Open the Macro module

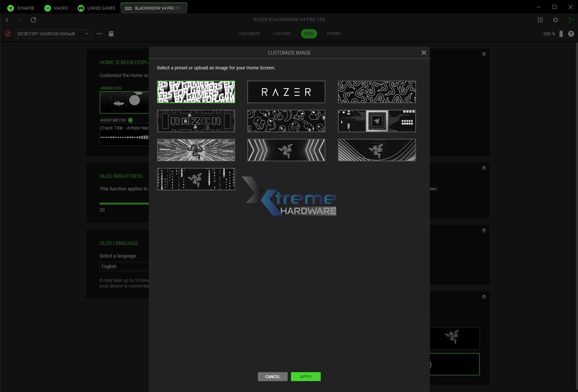pos(56,8)
